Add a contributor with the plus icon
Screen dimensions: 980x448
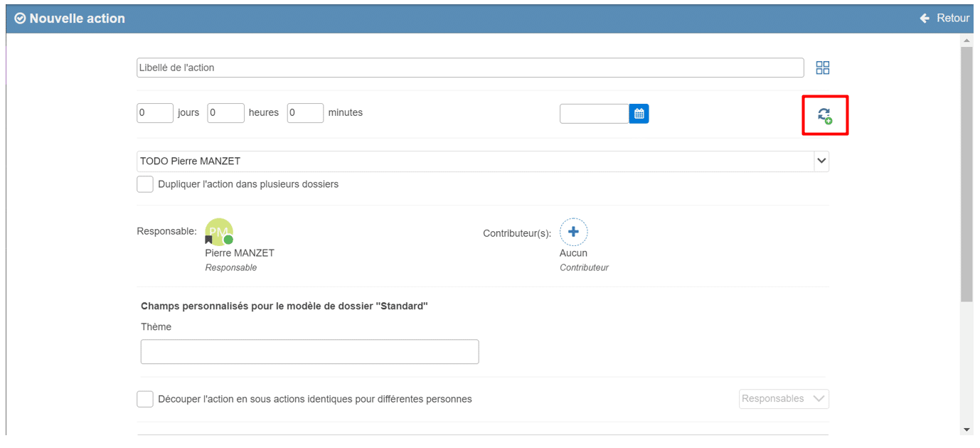click(x=573, y=232)
